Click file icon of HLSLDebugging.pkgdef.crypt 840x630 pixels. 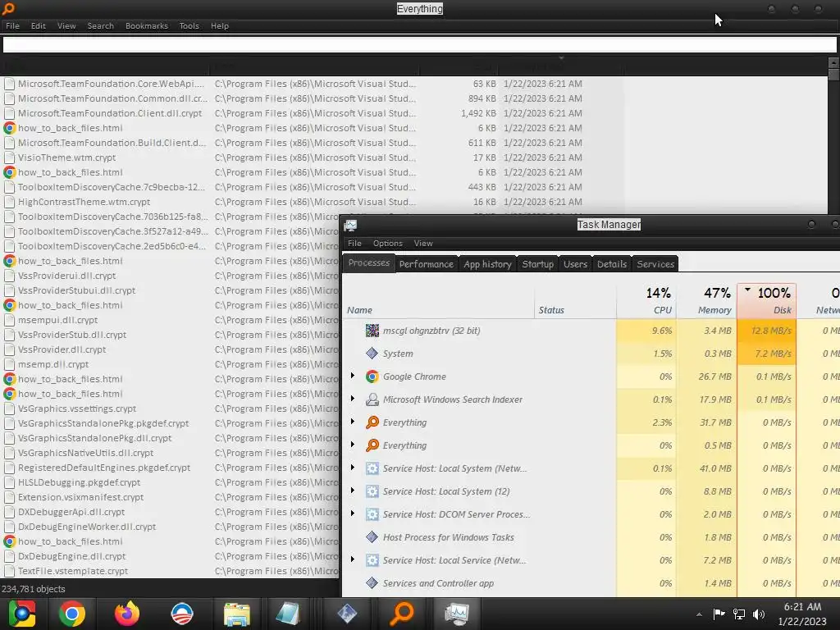9,482
